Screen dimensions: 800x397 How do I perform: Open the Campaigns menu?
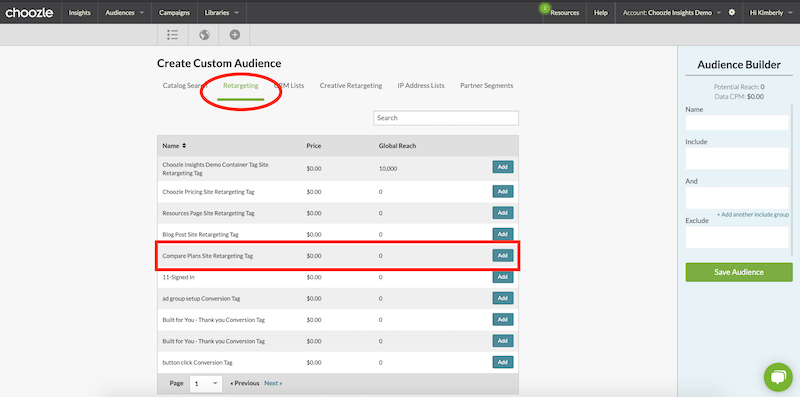point(174,13)
